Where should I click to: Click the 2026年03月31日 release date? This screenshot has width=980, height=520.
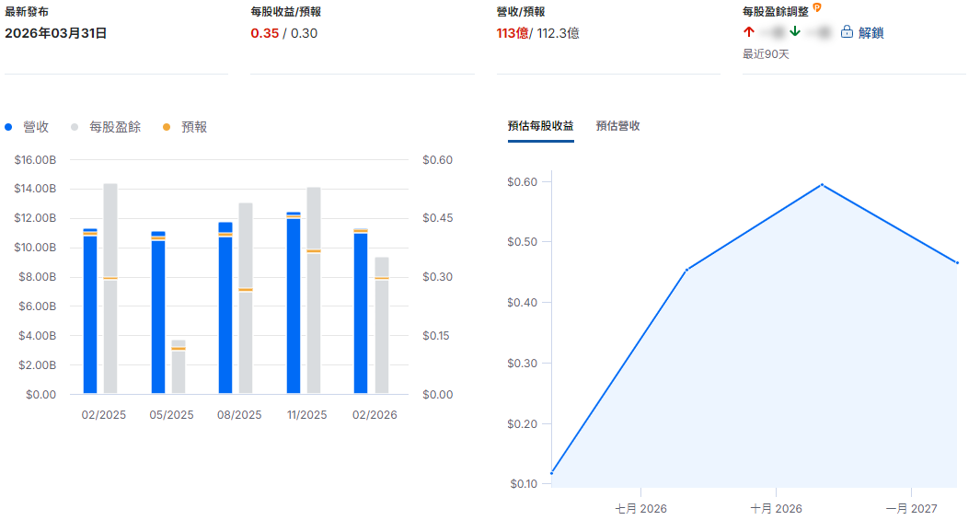pyautogui.click(x=55, y=33)
